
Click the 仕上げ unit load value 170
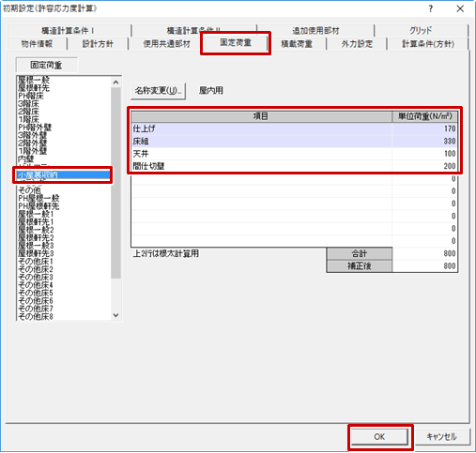tap(424, 128)
